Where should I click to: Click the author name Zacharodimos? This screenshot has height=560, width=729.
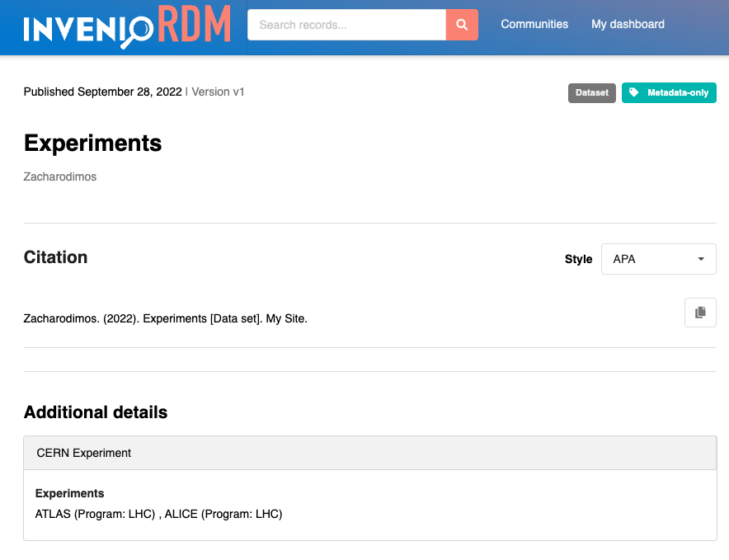click(x=60, y=176)
